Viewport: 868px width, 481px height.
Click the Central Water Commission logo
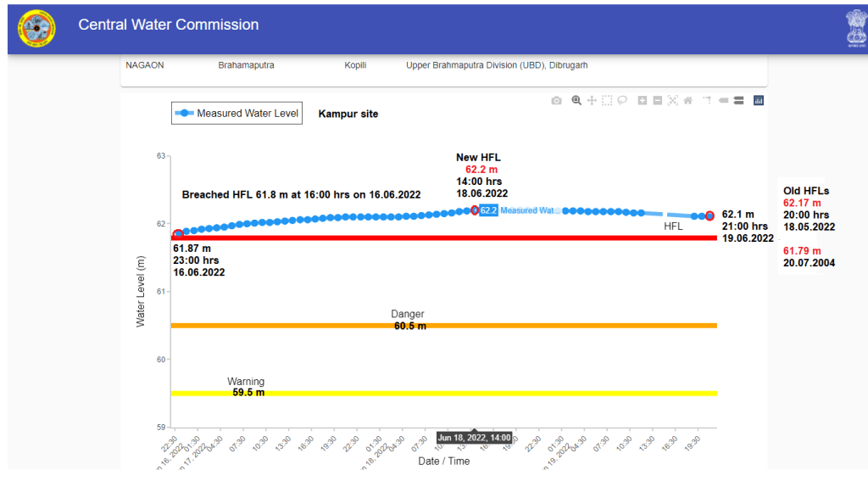36,29
